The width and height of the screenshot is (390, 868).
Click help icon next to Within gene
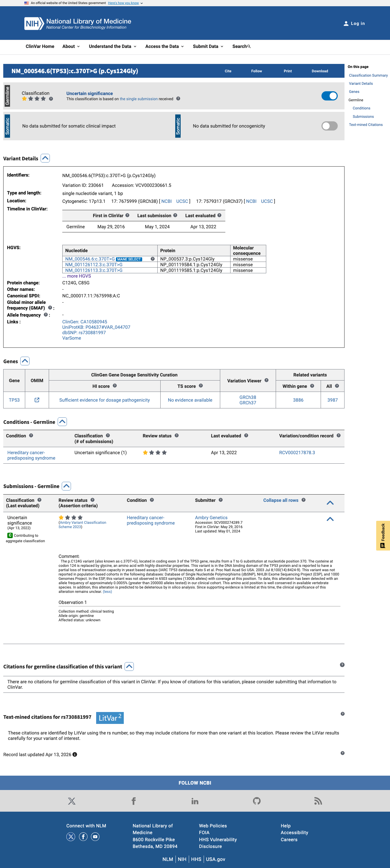312,386
